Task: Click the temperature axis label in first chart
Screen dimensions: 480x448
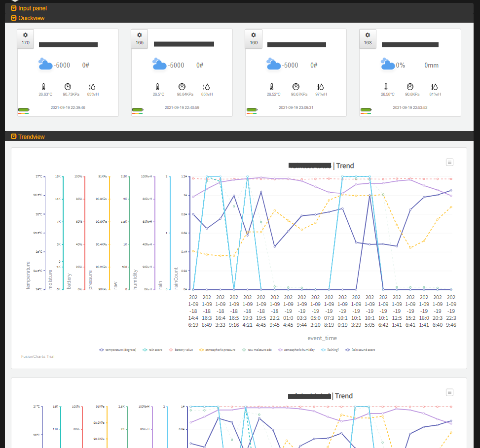Action: click(28, 275)
